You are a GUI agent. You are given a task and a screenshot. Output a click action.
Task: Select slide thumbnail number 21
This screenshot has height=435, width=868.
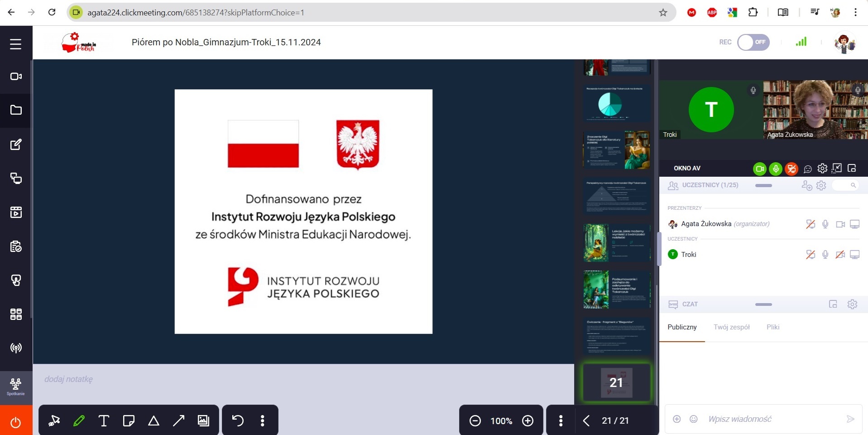pyautogui.click(x=616, y=382)
